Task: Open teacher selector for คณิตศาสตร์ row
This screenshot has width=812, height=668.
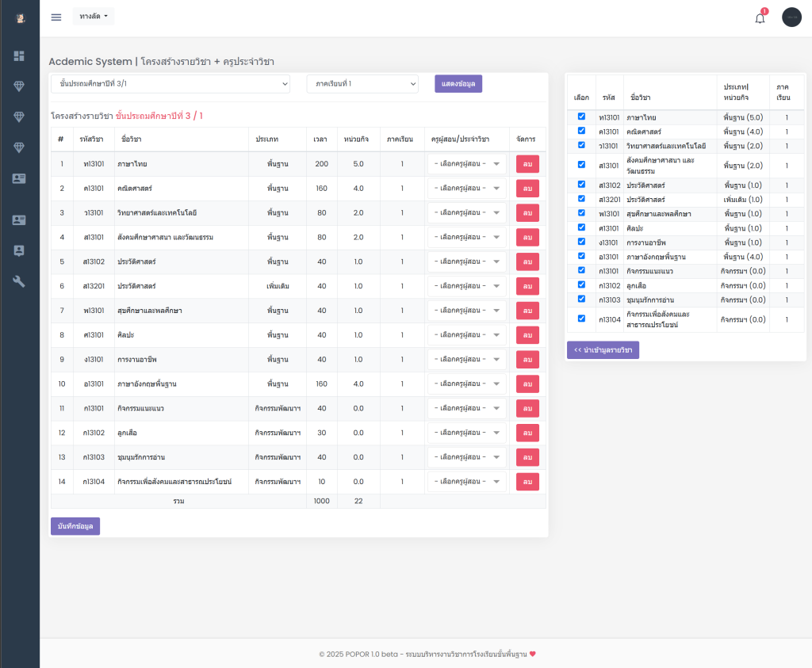Action: pyautogui.click(x=466, y=189)
